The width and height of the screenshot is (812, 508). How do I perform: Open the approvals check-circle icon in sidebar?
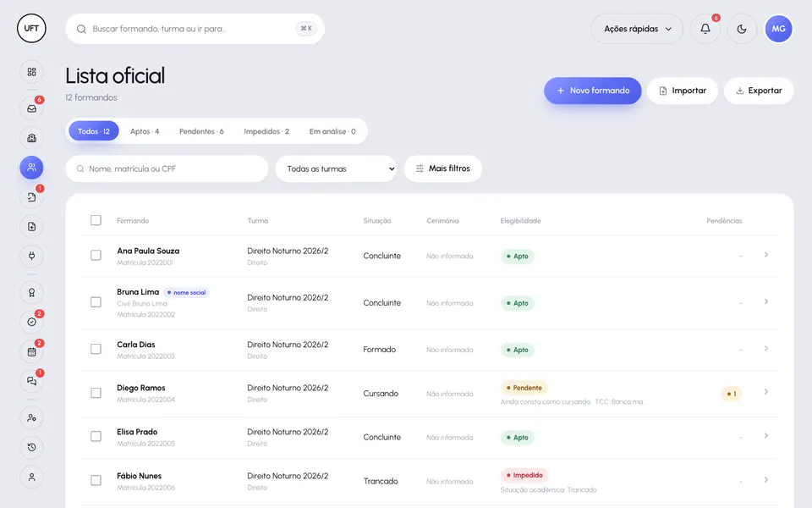click(31, 322)
